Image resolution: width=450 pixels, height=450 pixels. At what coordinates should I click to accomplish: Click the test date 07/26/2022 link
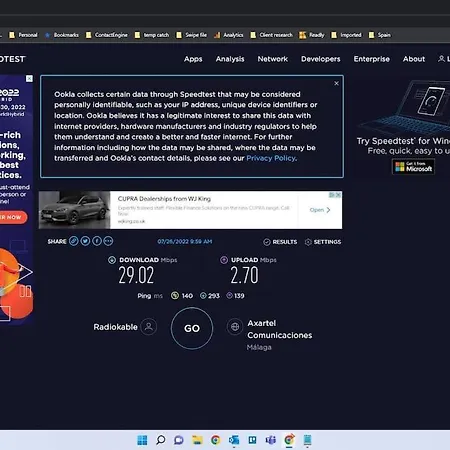coord(185,241)
